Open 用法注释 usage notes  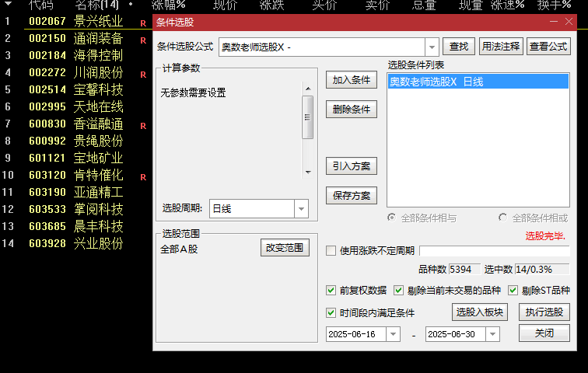(501, 47)
